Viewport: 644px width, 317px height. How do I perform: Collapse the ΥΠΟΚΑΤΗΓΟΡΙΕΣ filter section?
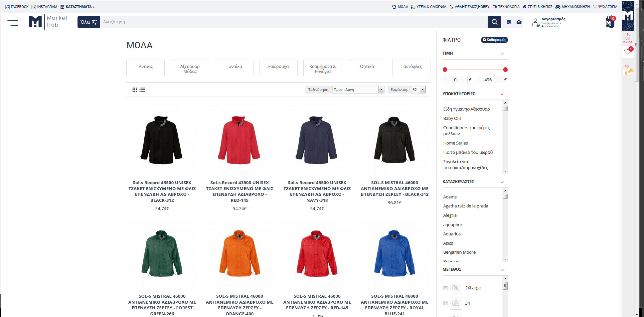tap(502, 94)
